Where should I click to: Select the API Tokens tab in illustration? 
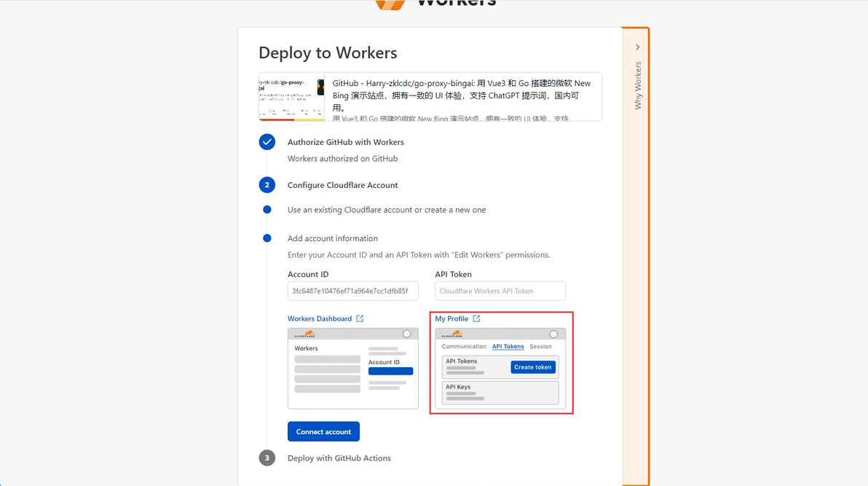click(x=508, y=346)
